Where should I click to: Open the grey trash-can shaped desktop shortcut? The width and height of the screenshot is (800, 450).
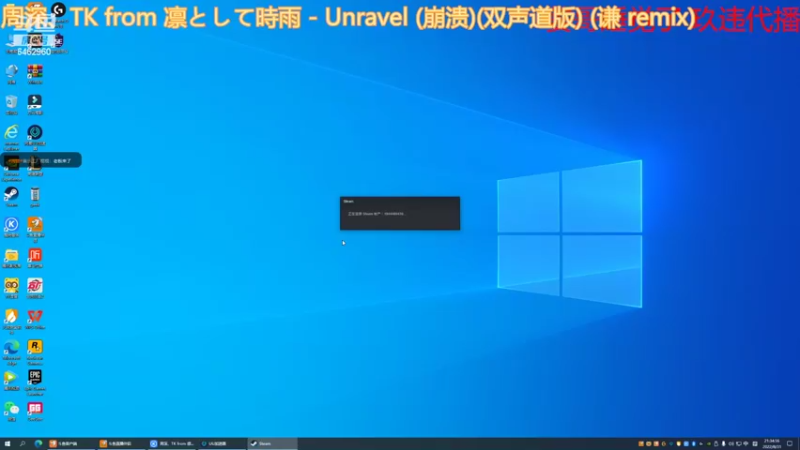point(35,196)
